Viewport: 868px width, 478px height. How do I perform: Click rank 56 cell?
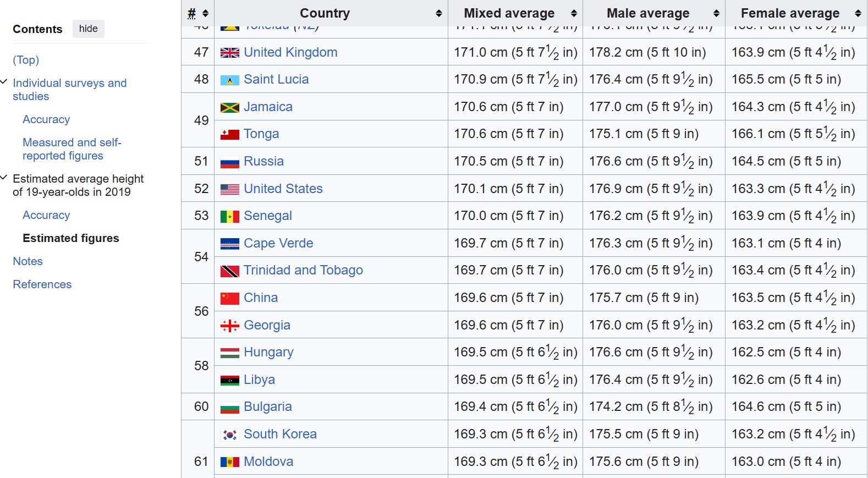pos(198,311)
